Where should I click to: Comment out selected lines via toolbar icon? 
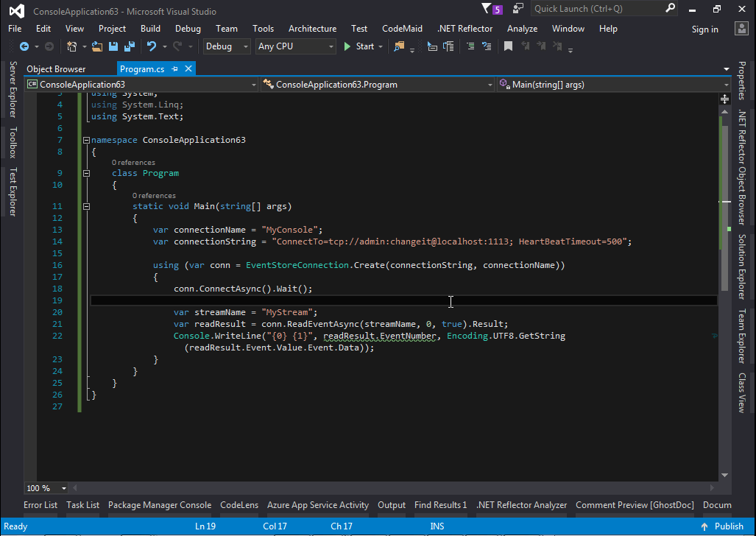[470, 46]
